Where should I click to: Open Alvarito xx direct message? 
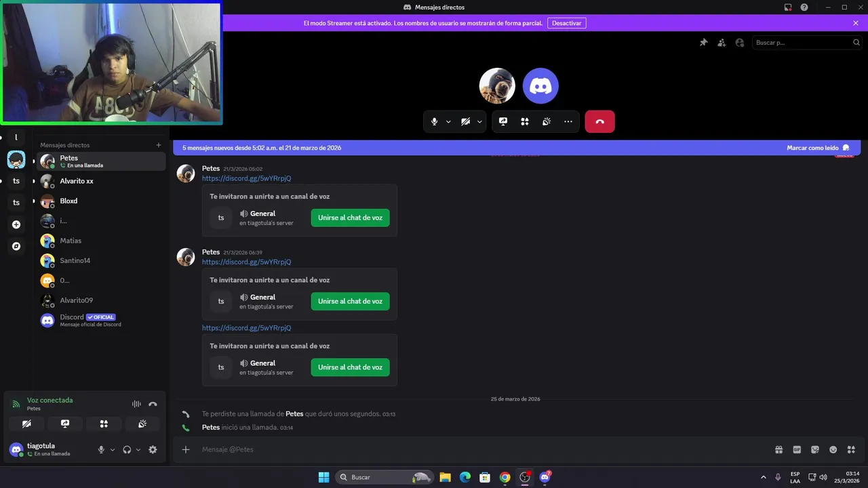pyautogui.click(x=101, y=181)
